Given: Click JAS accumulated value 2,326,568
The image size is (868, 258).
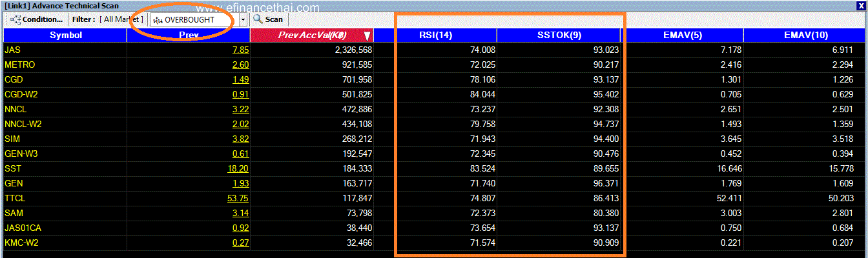Looking at the screenshot, I should [x=353, y=50].
